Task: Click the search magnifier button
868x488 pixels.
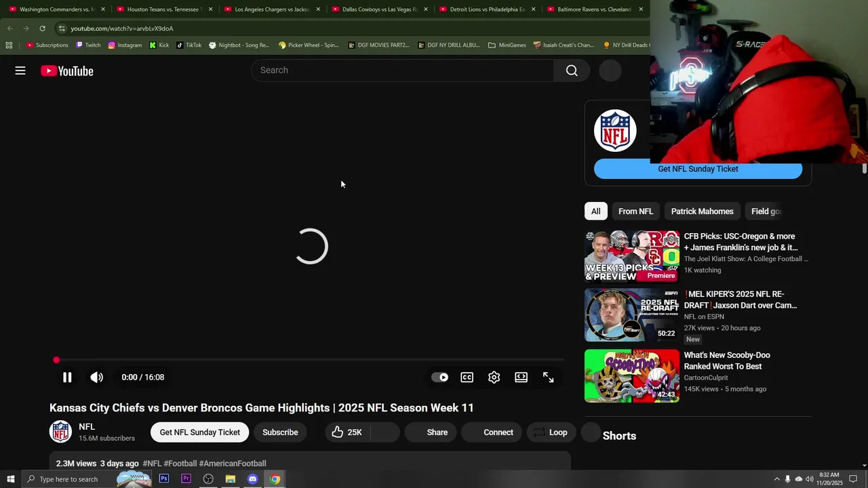Action: pos(572,70)
